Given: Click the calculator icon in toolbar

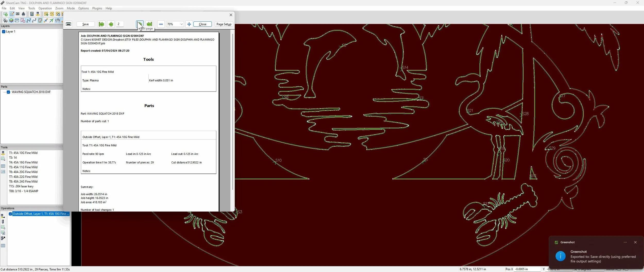Looking at the screenshot, I should pyautogui.click(x=32, y=14).
